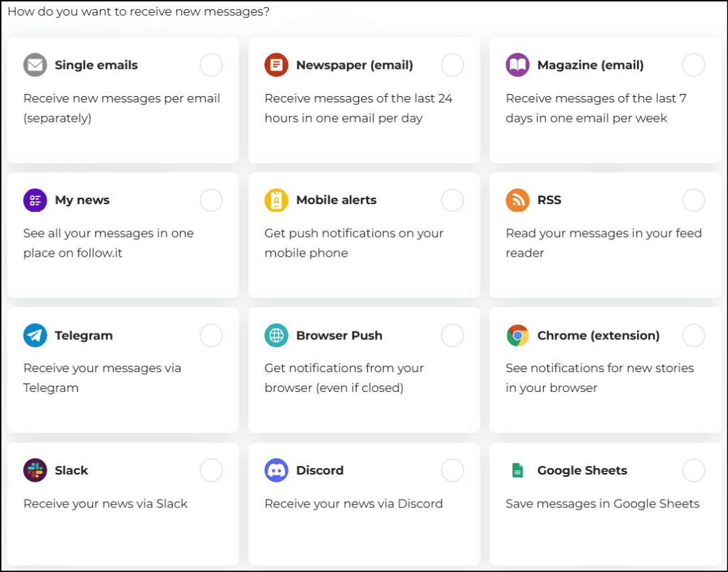The image size is (728, 572).
Task: Click the 'Google Sheets' title text
Action: tap(582, 470)
